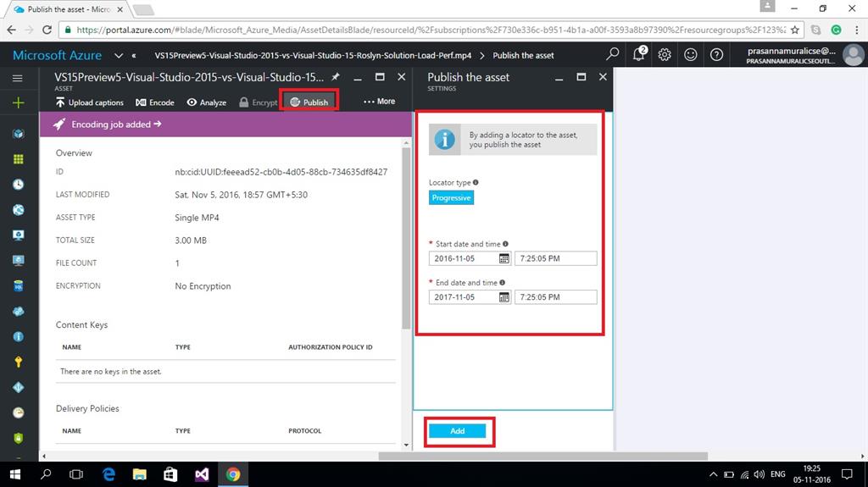Open the cube resource groups sidebar icon
Viewport: 868px width, 487px height.
pyautogui.click(x=19, y=133)
